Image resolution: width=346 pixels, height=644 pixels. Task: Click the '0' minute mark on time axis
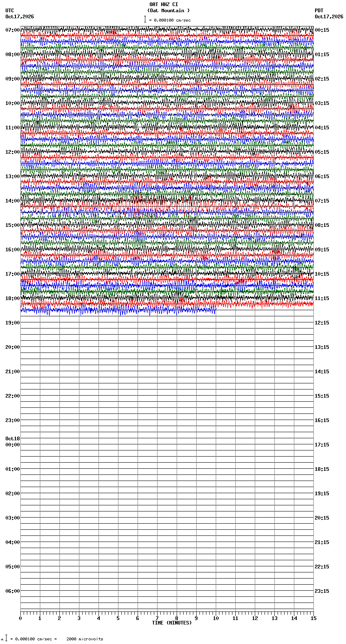pyautogui.click(x=20, y=618)
